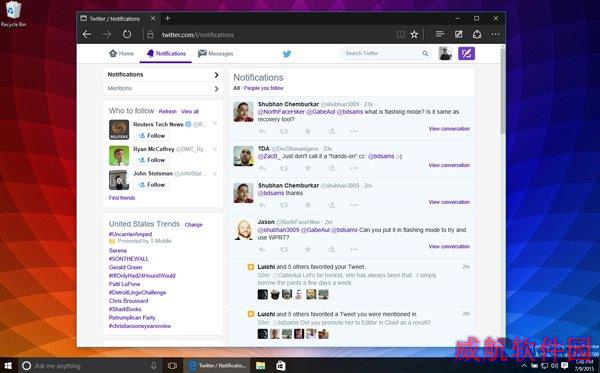Go to the Home tab
Viewport: 600px width, 373px height.
[x=121, y=54]
